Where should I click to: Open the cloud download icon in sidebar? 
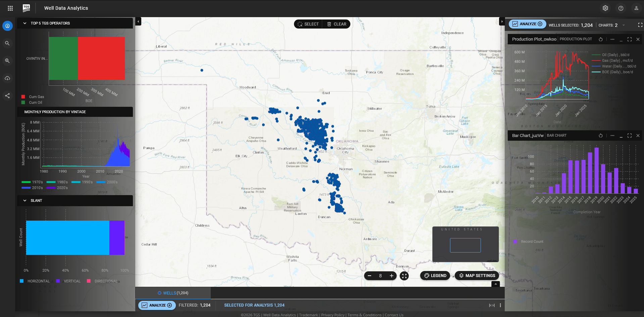[x=7, y=78]
